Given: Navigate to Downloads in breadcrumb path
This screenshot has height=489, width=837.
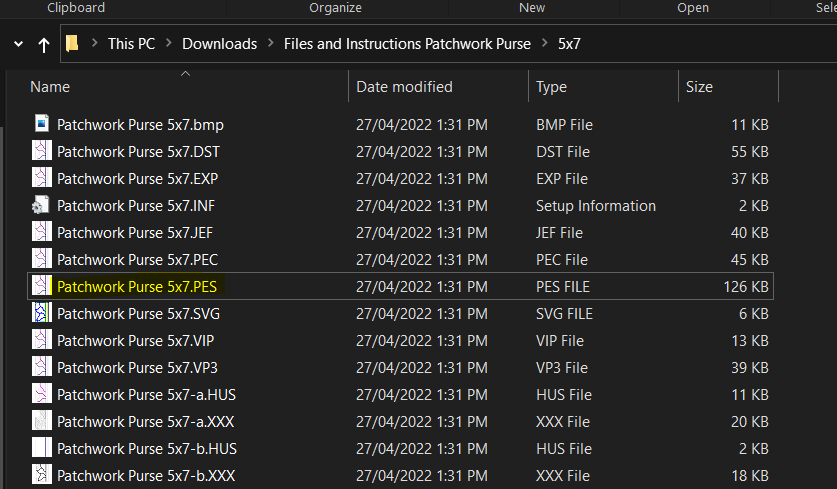Looking at the screenshot, I should [219, 44].
